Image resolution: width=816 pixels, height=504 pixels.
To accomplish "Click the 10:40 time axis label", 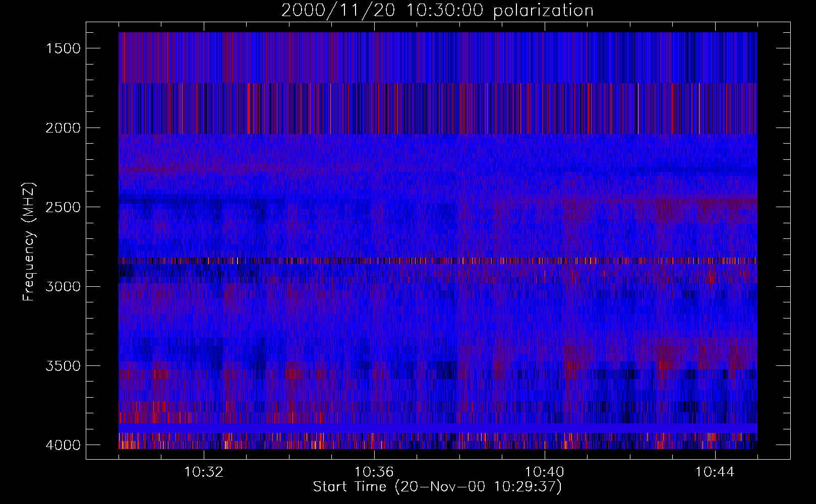I will point(545,472).
